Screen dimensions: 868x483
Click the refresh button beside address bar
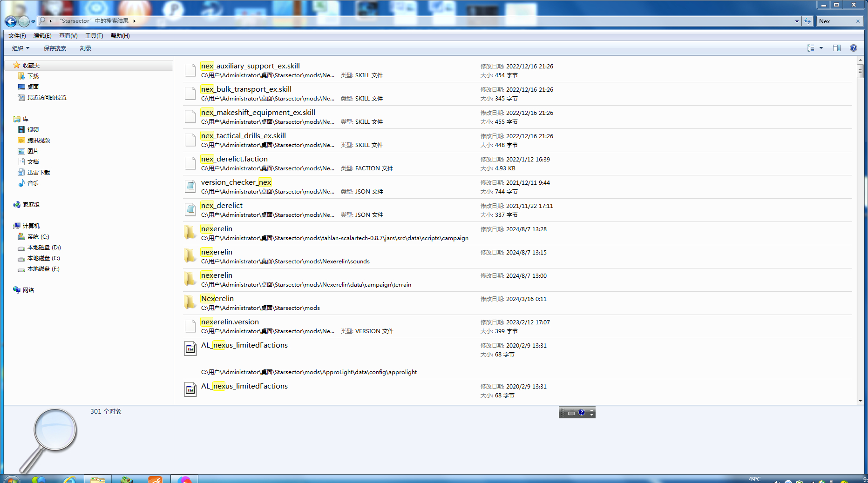(x=807, y=21)
